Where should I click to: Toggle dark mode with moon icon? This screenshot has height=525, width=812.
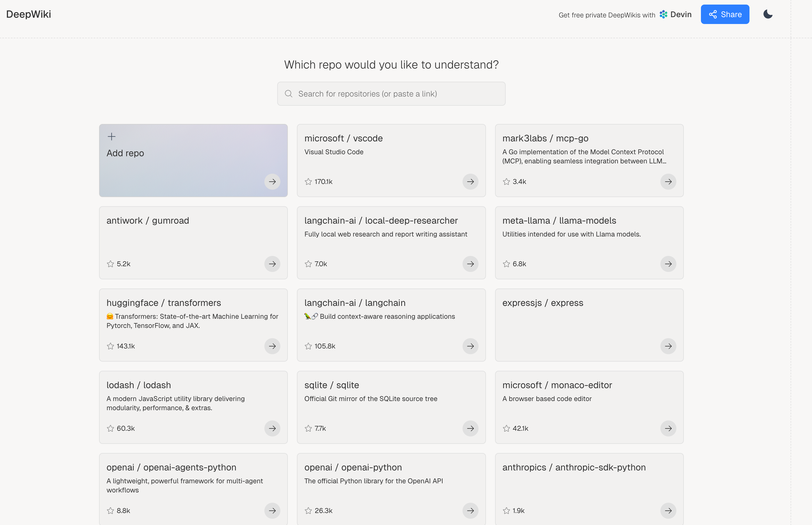point(768,14)
